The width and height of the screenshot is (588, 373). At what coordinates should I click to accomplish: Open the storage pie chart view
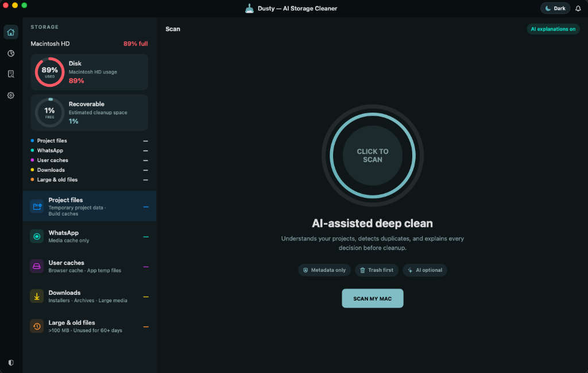pyautogui.click(x=11, y=53)
